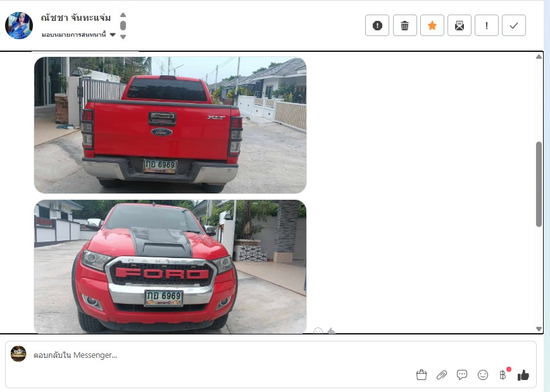The image size is (550, 392).
Task: Open the rear view red truck photo
Action: [170, 125]
